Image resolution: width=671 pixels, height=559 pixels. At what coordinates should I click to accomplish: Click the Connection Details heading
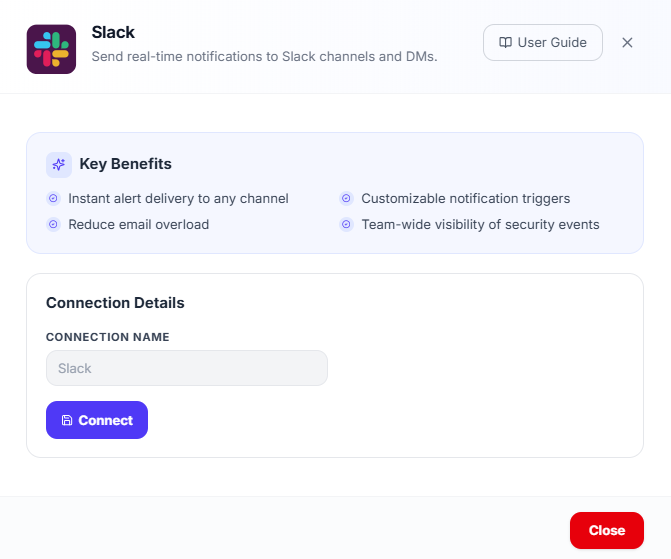(115, 303)
